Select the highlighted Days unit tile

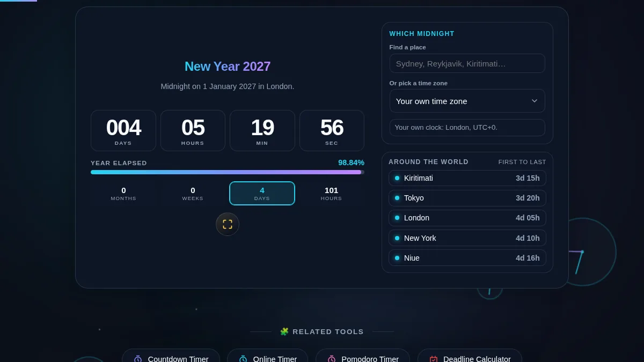click(262, 193)
